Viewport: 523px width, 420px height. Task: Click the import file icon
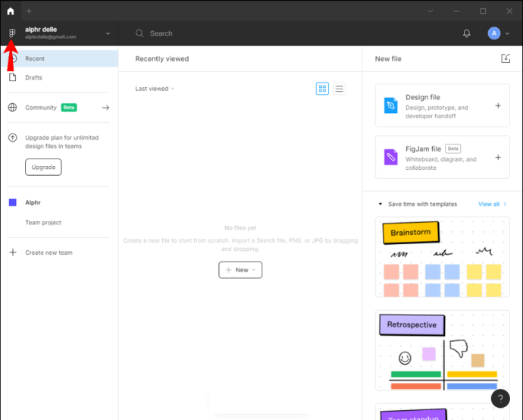(506, 58)
